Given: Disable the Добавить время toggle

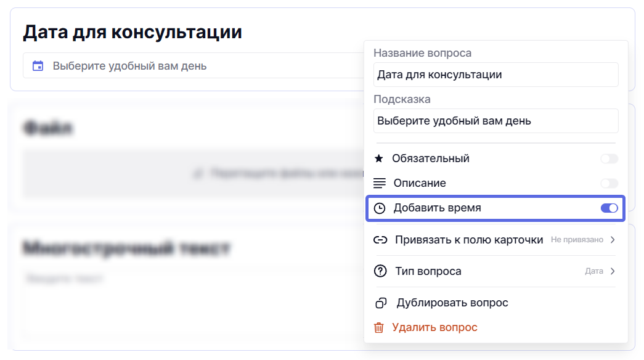Looking at the screenshot, I should click(x=609, y=208).
